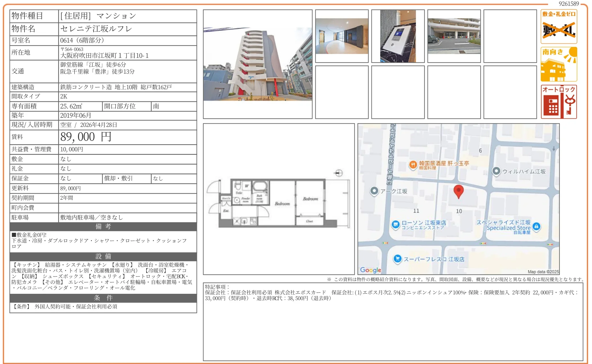592x364 pixels.
Task: Click the property name セレニテ江坂ルフレ
Action: [x=96, y=29]
